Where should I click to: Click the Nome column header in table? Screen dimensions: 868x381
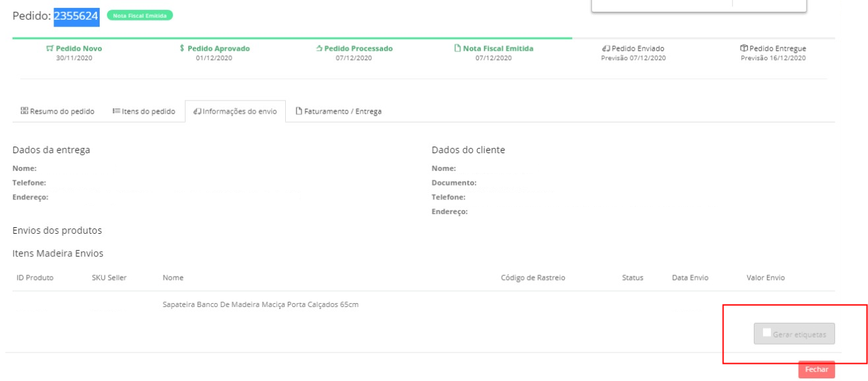pos(173,278)
